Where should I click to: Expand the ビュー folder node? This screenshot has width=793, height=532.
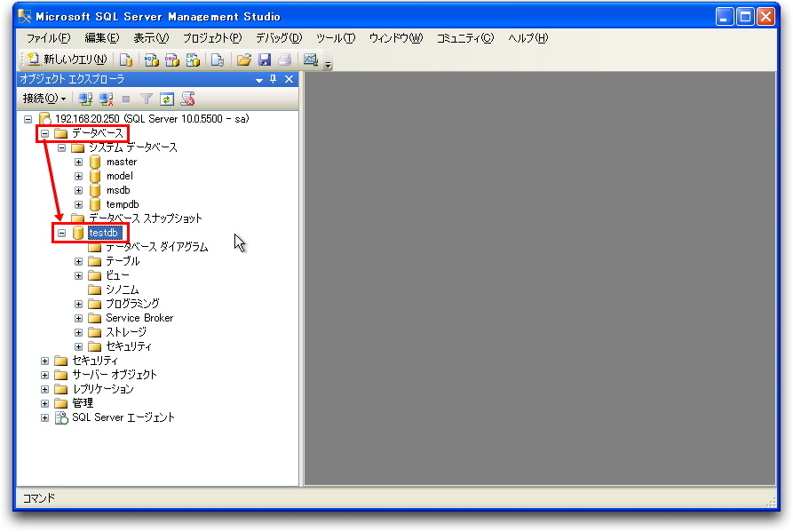78,275
